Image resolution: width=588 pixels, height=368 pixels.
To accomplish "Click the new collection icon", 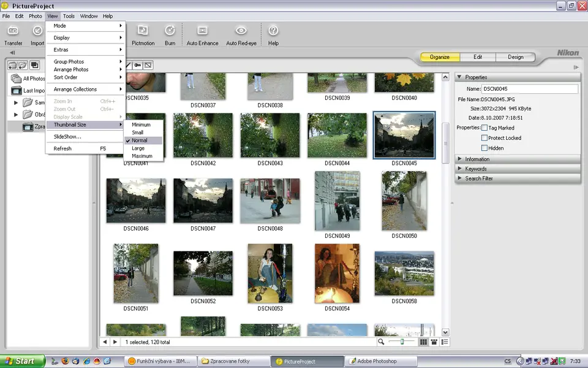I will [13, 65].
